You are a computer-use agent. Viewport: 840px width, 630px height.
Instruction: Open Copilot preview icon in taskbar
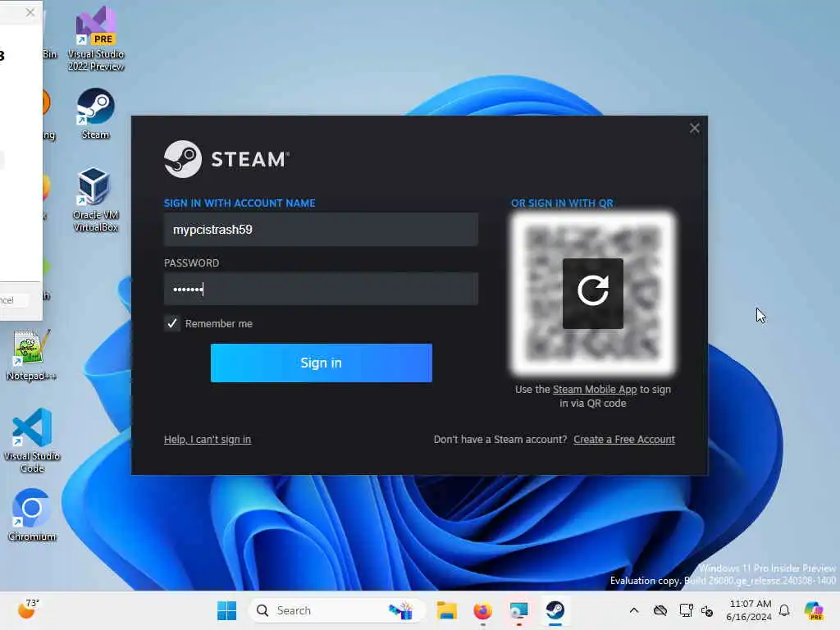[x=814, y=610]
